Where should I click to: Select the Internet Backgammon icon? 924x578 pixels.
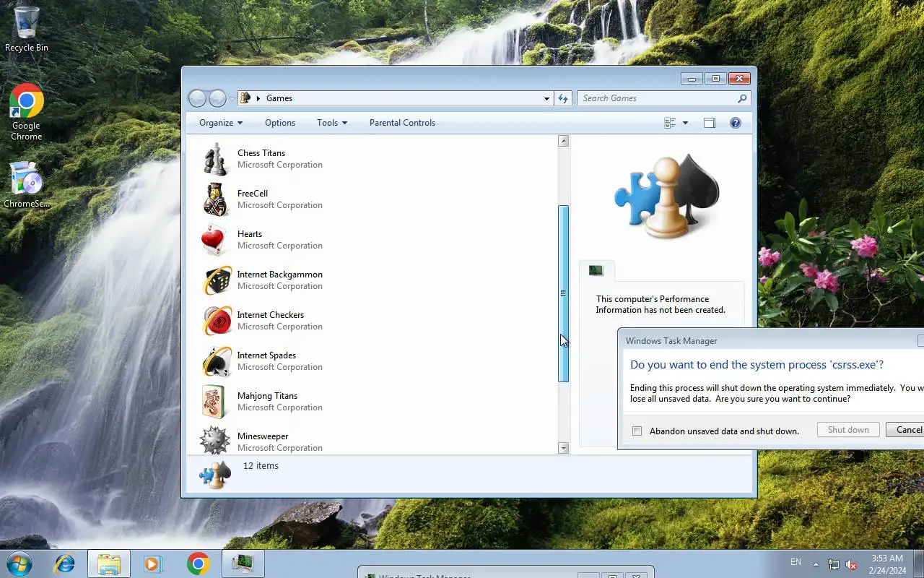[x=217, y=280]
